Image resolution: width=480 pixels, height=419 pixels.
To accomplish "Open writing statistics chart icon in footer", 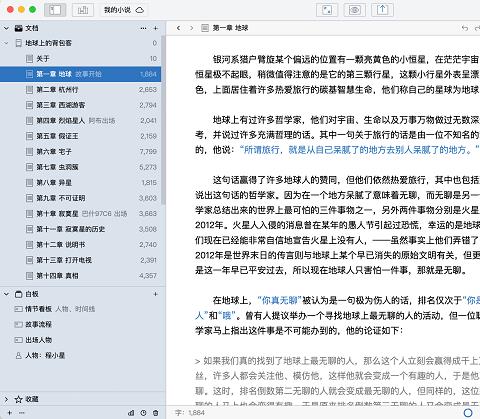I will pos(131,413).
